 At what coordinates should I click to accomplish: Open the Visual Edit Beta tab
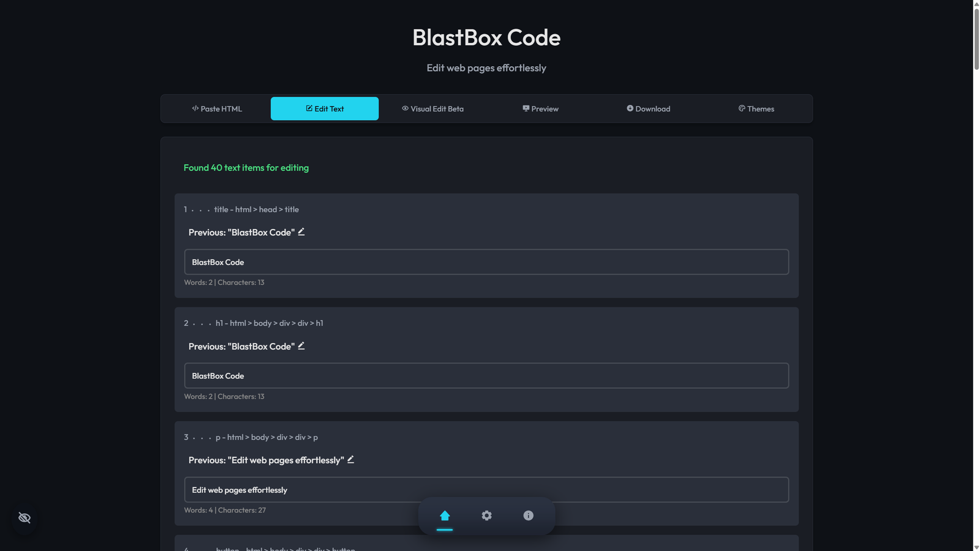point(432,109)
